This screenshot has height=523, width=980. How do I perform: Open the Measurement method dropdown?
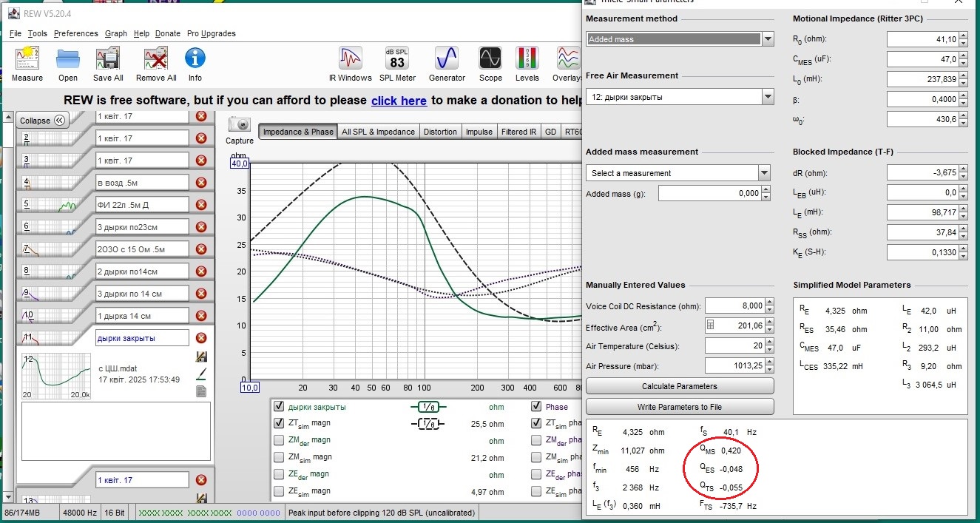(x=768, y=39)
